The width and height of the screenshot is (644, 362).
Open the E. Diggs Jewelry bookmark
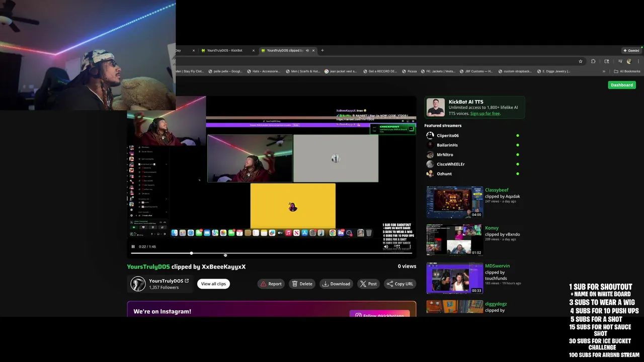(554, 71)
